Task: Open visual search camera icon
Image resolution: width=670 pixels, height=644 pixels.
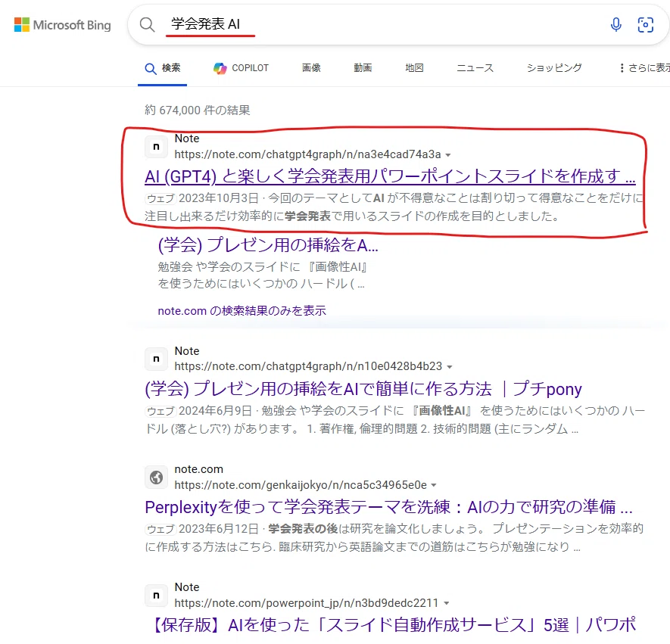Action: coord(645,25)
